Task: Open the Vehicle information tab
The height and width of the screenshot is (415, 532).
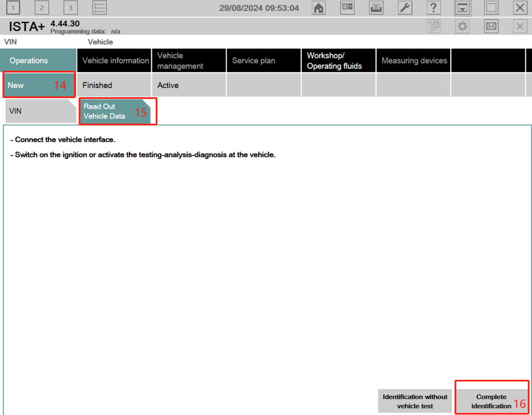Action: click(x=114, y=61)
